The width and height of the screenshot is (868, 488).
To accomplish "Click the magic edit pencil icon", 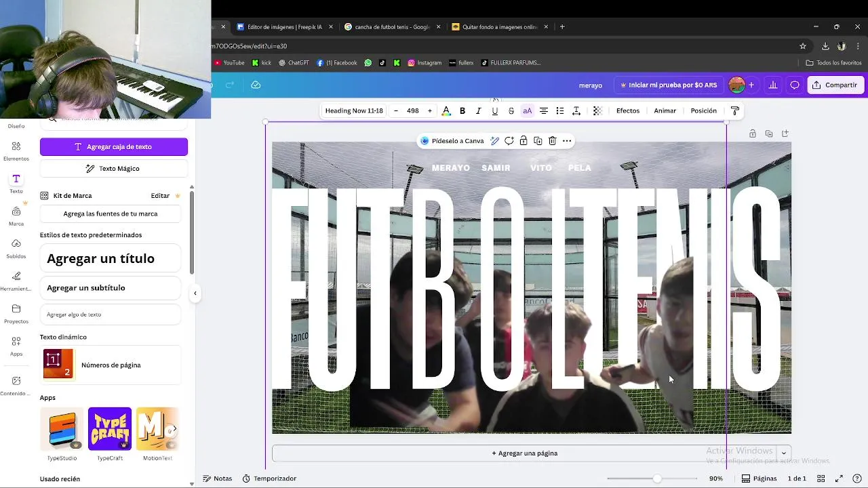I will click(x=495, y=141).
